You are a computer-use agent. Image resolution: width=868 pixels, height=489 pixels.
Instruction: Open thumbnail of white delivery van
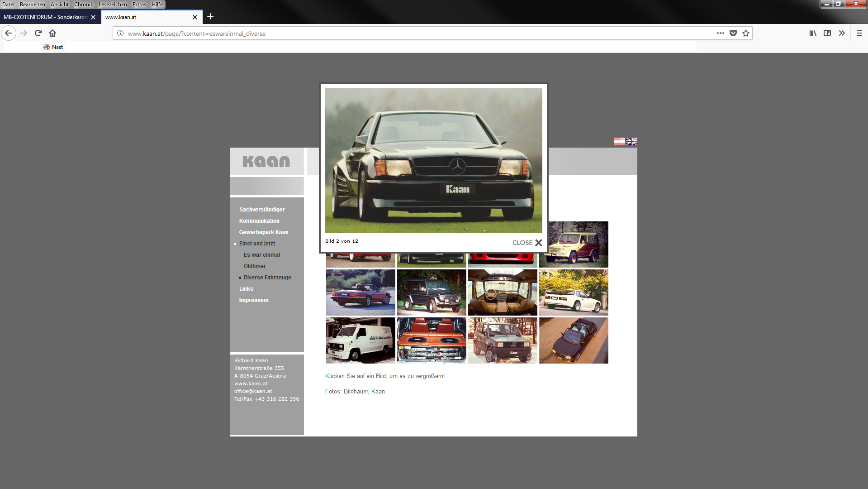click(360, 340)
